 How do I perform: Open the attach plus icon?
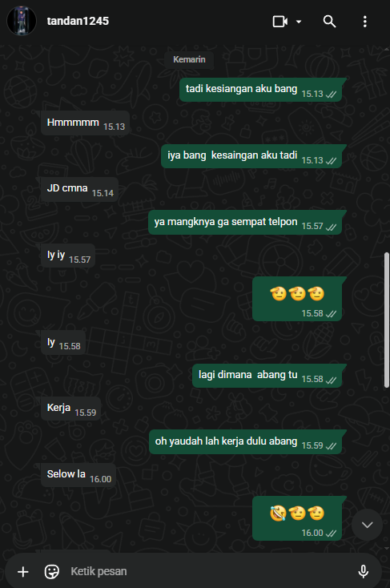[23, 571]
